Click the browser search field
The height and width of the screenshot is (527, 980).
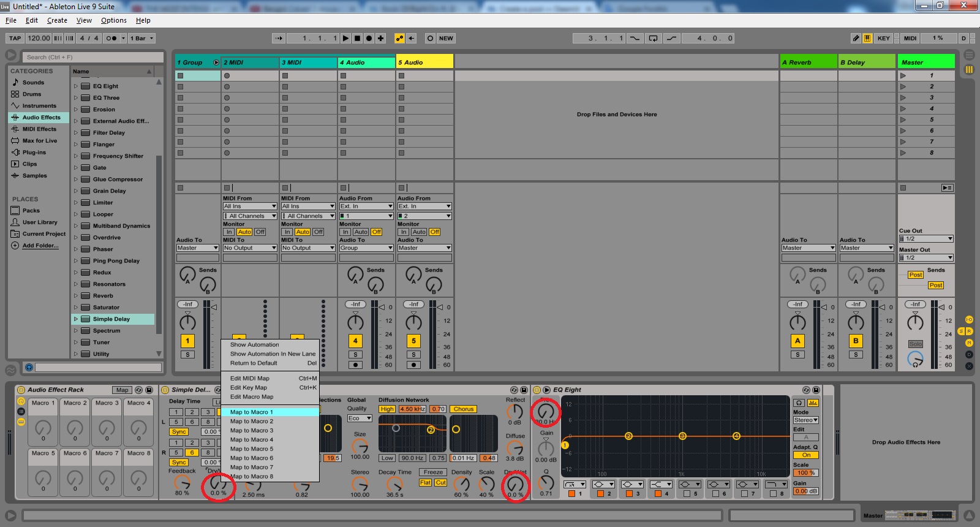coord(93,57)
